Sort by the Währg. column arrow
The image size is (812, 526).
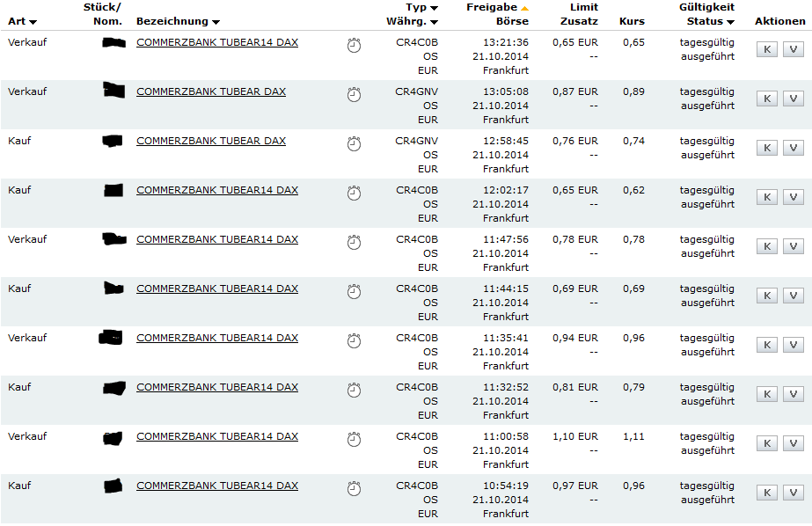pyautogui.click(x=434, y=22)
